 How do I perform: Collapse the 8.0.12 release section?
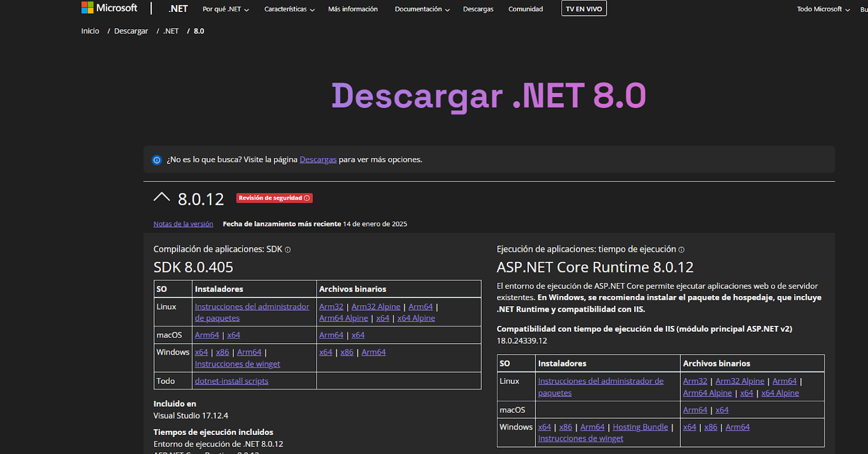tap(162, 198)
